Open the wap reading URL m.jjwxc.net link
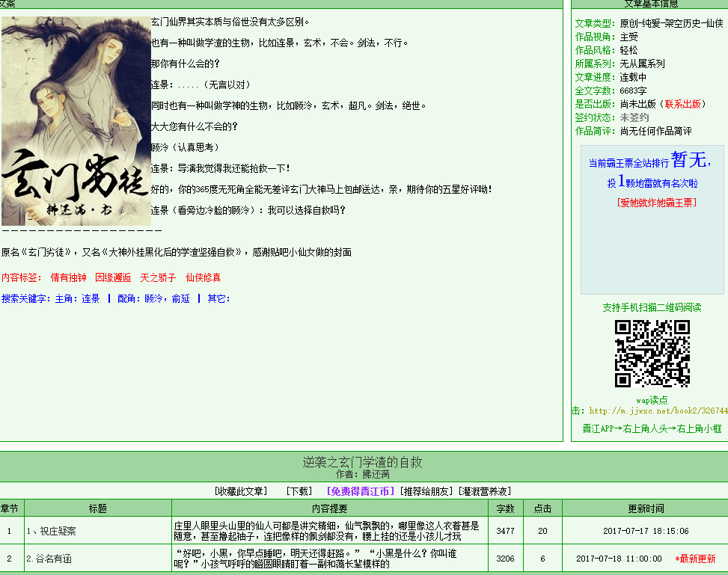The image size is (728, 575). click(x=658, y=411)
